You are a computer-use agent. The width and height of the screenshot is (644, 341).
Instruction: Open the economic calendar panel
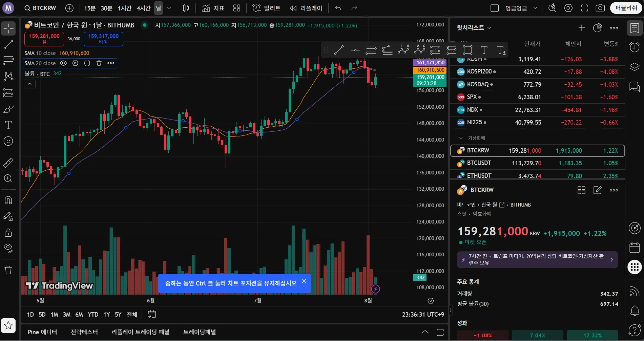[635, 248]
